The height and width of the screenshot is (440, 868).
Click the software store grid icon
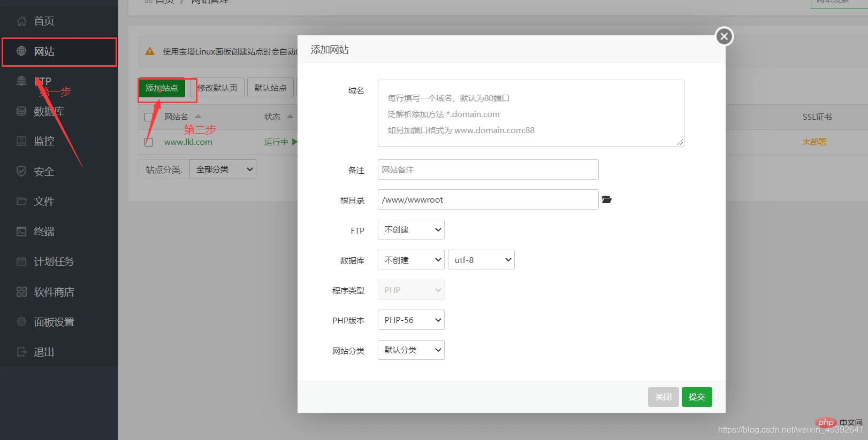pos(21,292)
